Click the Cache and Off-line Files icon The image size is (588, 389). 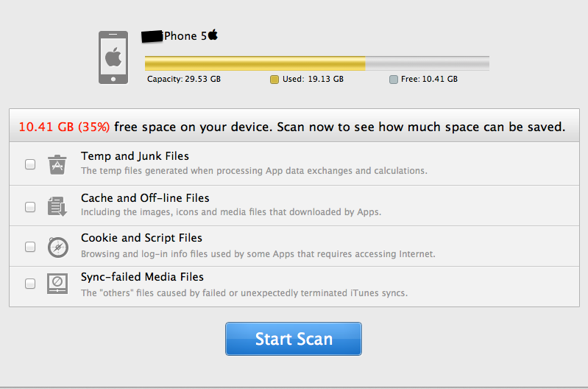click(x=57, y=206)
